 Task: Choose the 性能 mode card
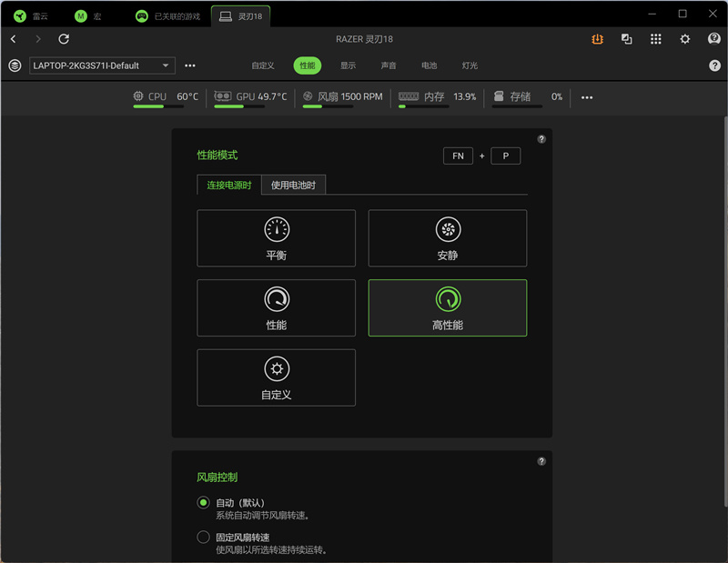coord(277,307)
